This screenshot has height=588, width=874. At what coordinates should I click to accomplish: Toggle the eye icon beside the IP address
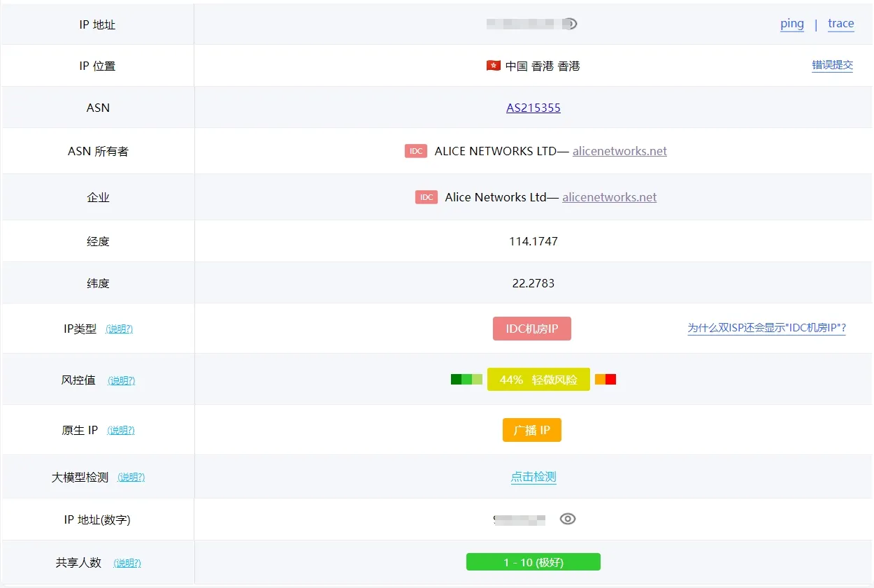(x=571, y=24)
